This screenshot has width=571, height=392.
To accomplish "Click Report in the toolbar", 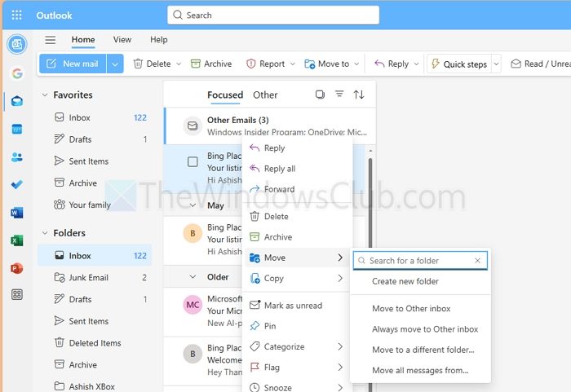I will tap(265, 64).
